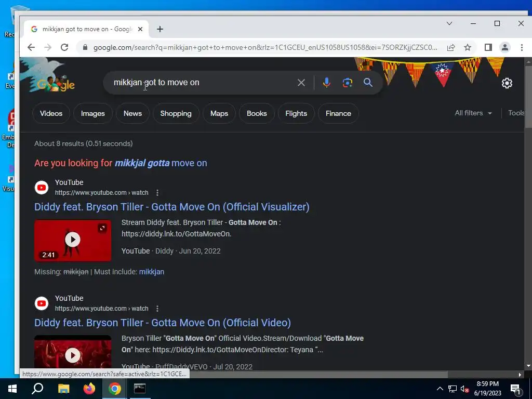Filter results by Images
The width and height of the screenshot is (532, 399).
92,113
